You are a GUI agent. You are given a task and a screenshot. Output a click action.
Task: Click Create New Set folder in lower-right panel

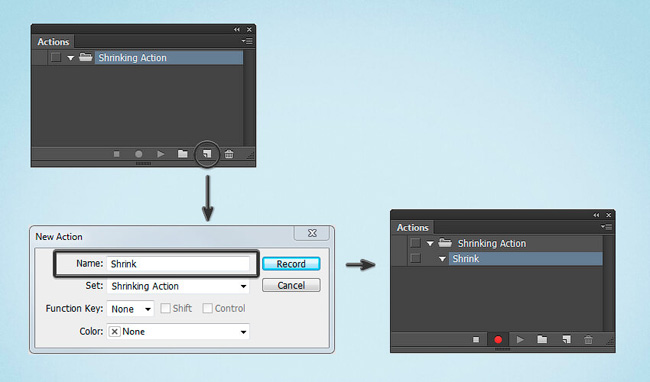[x=542, y=339]
